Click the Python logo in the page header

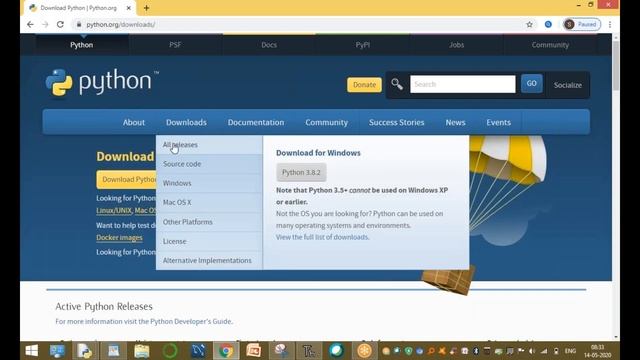[102, 83]
